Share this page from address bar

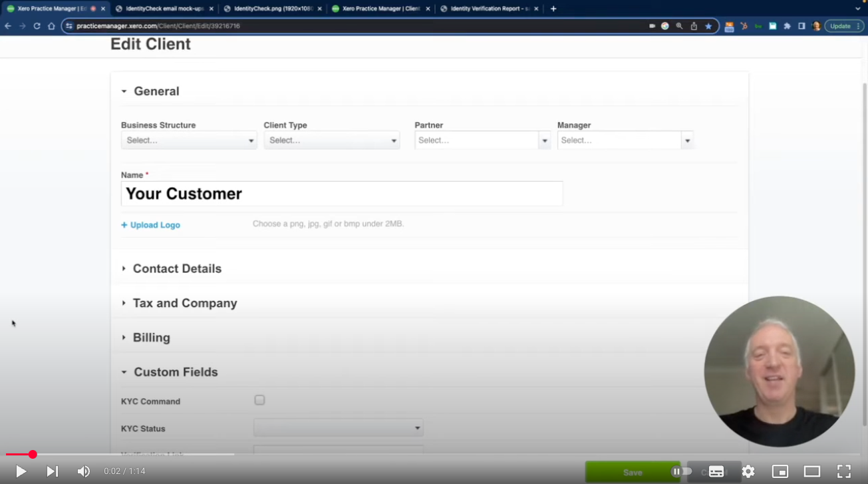tap(694, 26)
